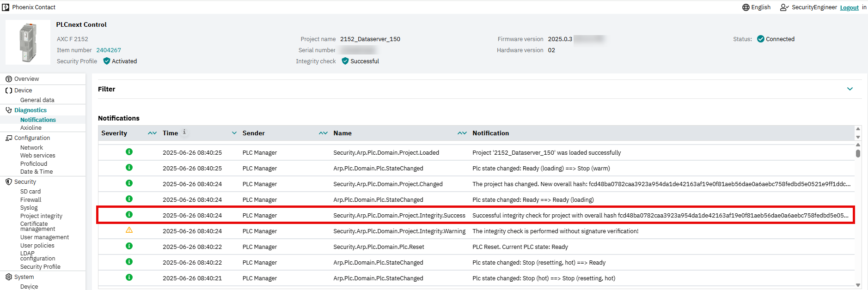Image resolution: width=868 pixels, height=290 pixels.
Task: Open Project integrity page
Action: point(41,216)
